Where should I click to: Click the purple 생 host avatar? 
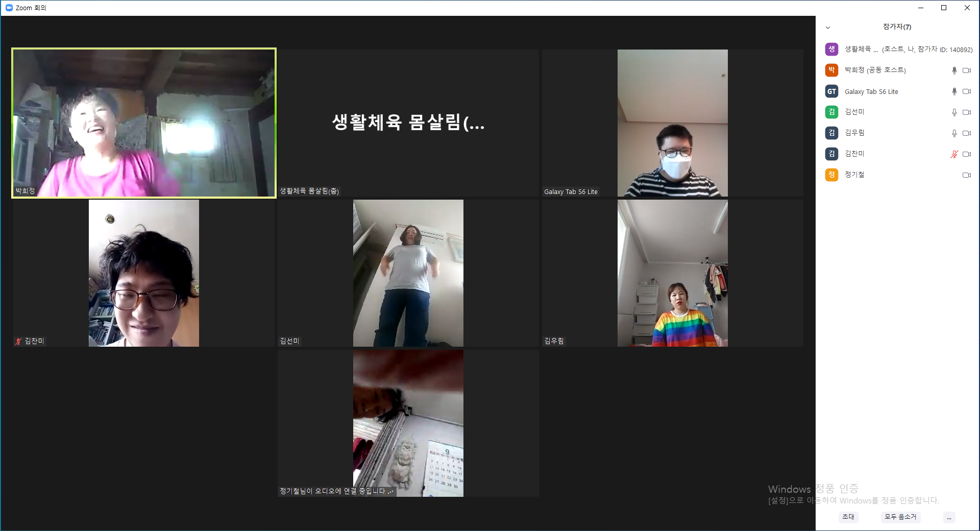click(x=831, y=49)
